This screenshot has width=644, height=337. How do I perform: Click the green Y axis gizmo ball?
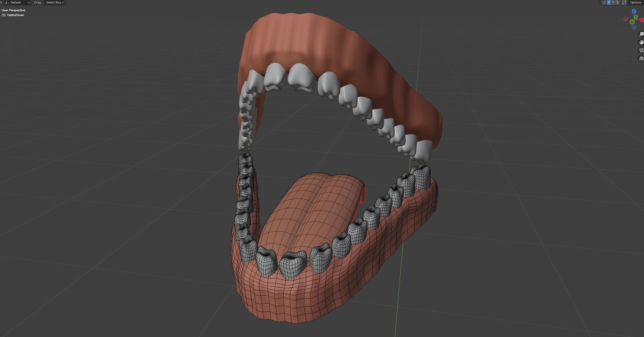pyautogui.click(x=636, y=17)
